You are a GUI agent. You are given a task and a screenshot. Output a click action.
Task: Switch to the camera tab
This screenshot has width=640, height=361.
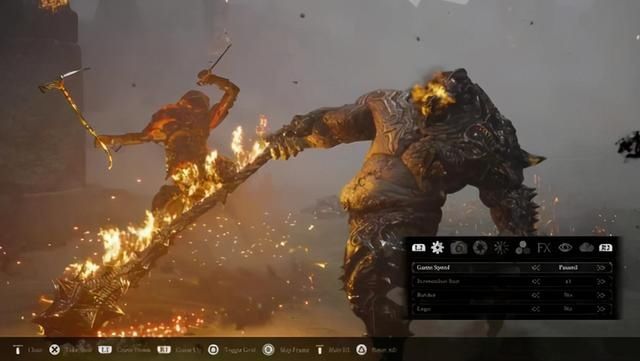tap(458, 247)
